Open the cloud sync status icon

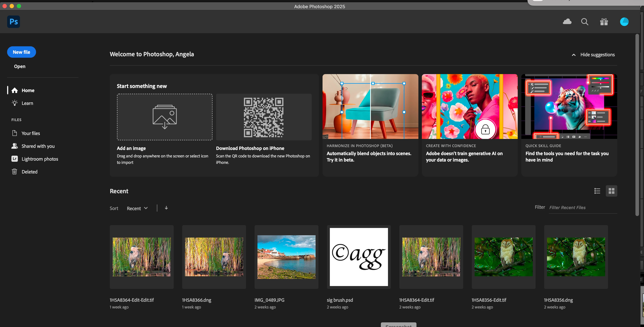point(567,22)
